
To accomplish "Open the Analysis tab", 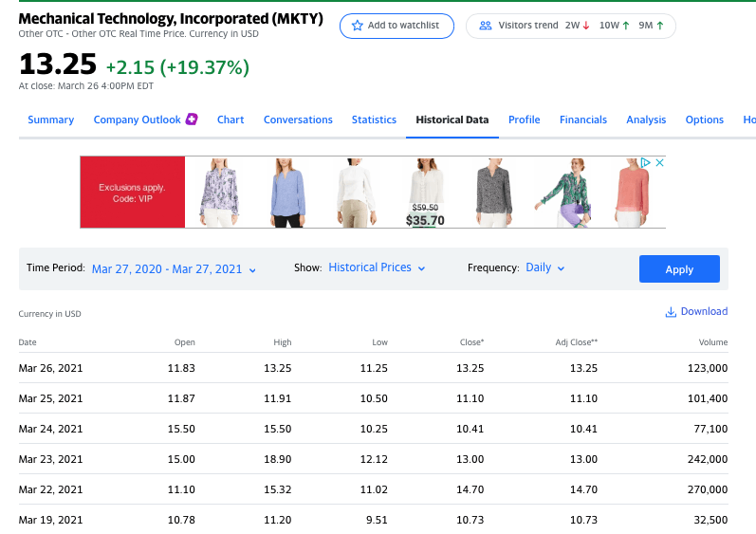I will [646, 120].
